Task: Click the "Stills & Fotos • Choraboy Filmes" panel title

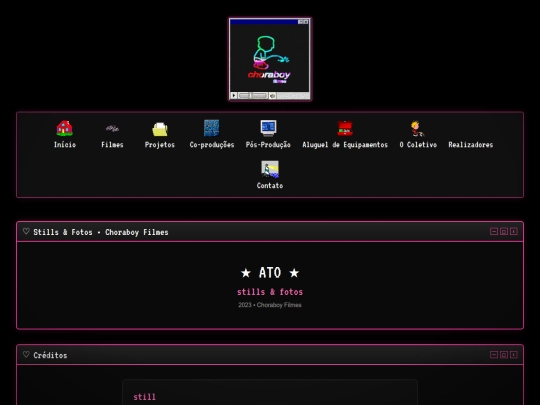Action: pos(101,232)
